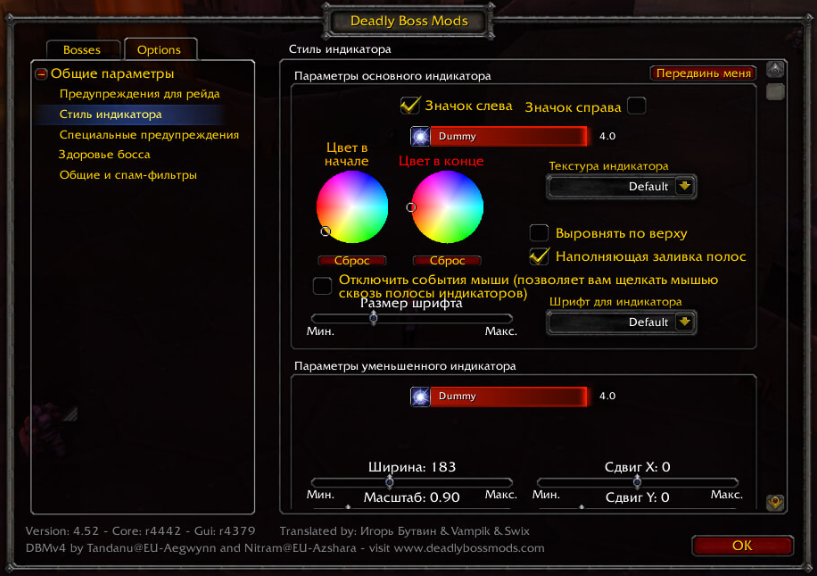The image size is (817, 576).
Task: Click the Version: 4.52 text
Action: click(62, 531)
